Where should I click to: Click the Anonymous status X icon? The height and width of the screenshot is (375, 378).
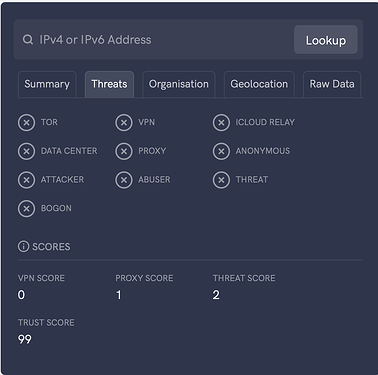[221, 151]
